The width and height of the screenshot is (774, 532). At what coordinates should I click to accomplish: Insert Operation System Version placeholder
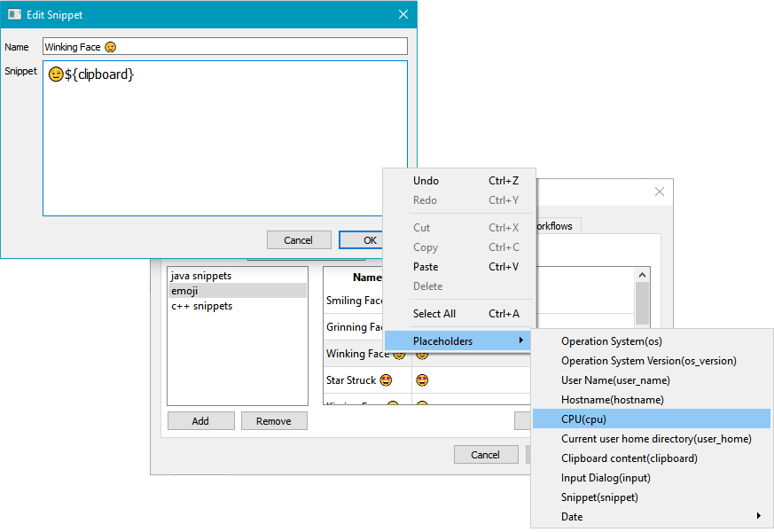(x=652, y=361)
